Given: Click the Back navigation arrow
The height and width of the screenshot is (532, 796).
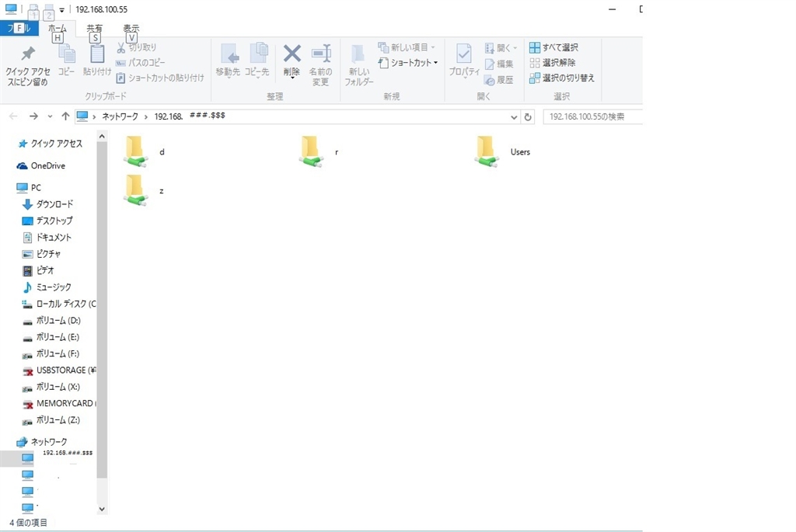Looking at the screenshot, I should coord(14,116).
